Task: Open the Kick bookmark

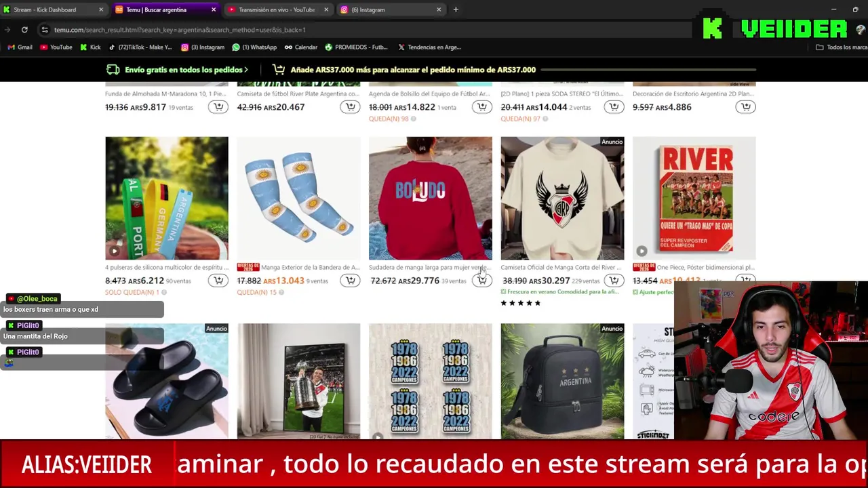Action: click(90, 47)
